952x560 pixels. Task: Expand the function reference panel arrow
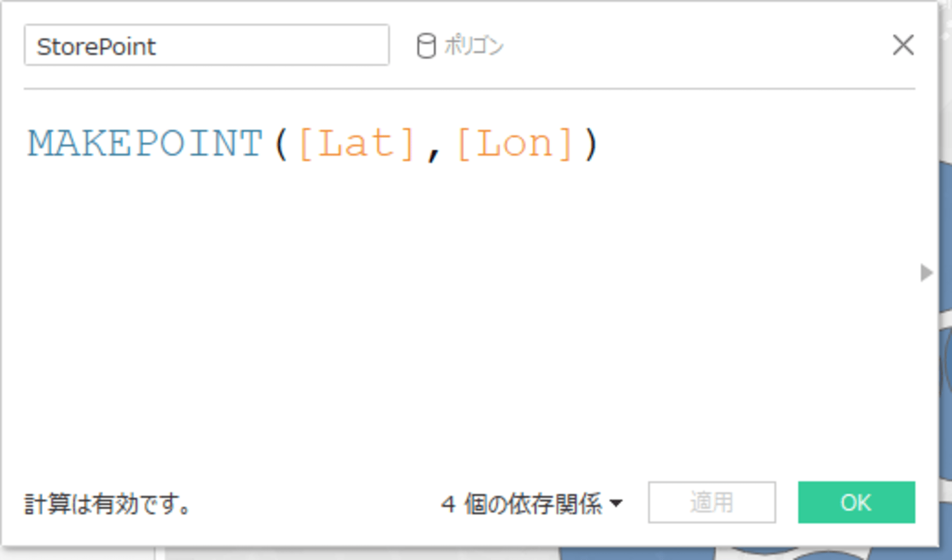[x=926, y=273]
